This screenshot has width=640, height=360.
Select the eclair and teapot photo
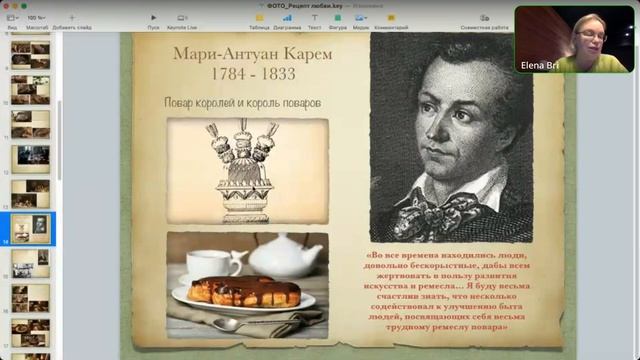(248, 285)
